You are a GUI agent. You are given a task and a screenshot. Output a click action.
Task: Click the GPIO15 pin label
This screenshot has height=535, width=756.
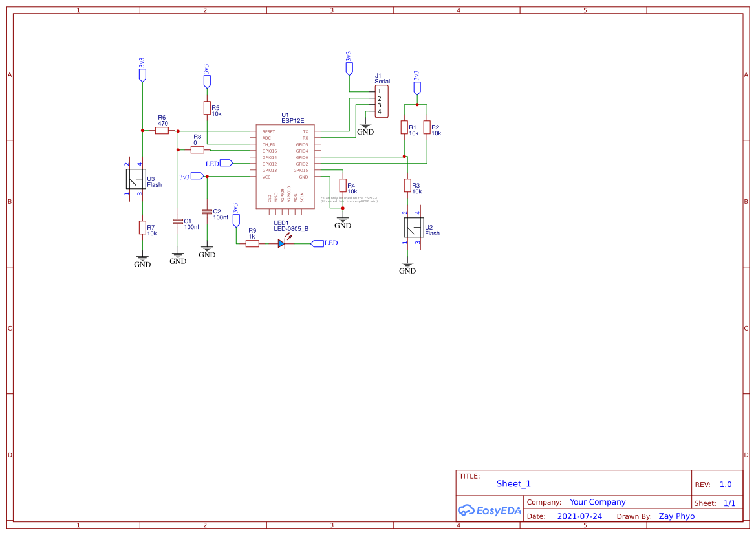301,170
